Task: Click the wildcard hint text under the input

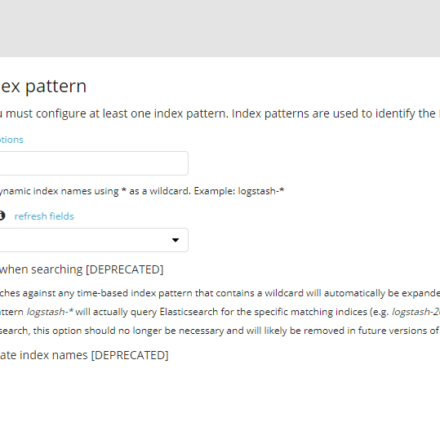Action: click(x=142, y=191)
